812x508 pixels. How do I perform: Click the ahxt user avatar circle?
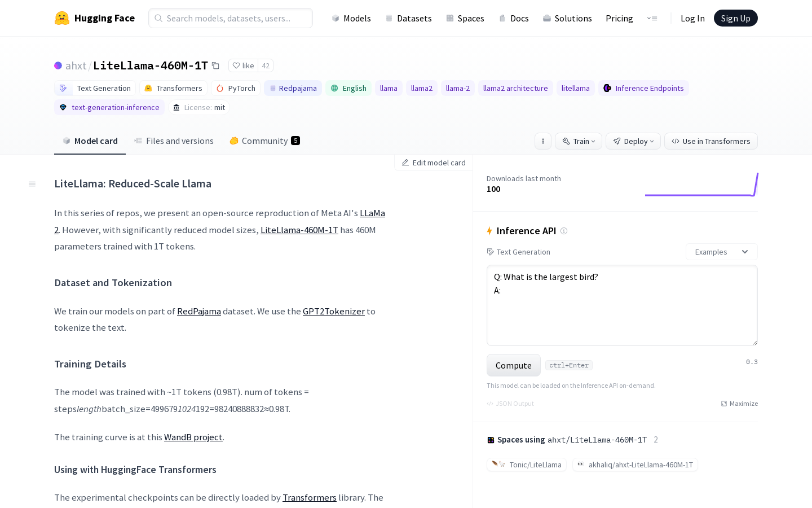coord(58,65)
